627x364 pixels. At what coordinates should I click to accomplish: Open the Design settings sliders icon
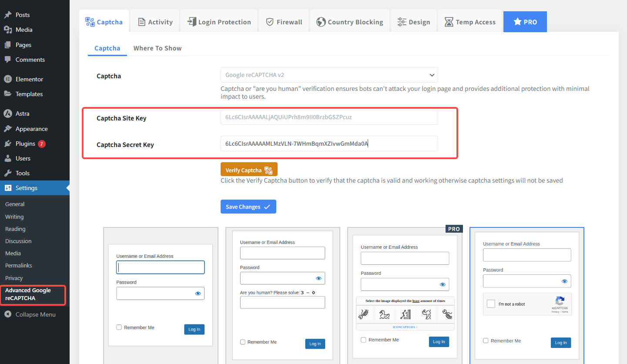(x=401, y=21)
